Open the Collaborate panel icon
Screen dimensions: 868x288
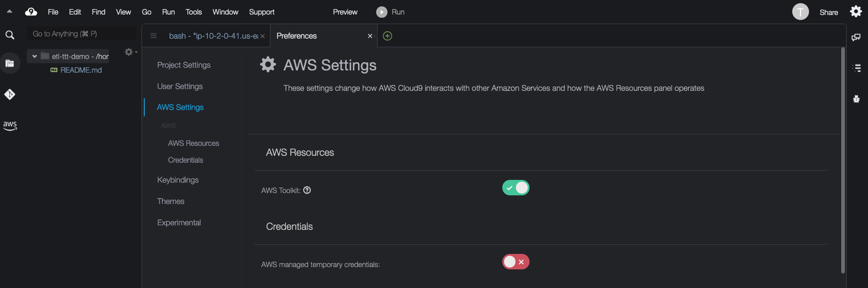[x=856, y=37]
